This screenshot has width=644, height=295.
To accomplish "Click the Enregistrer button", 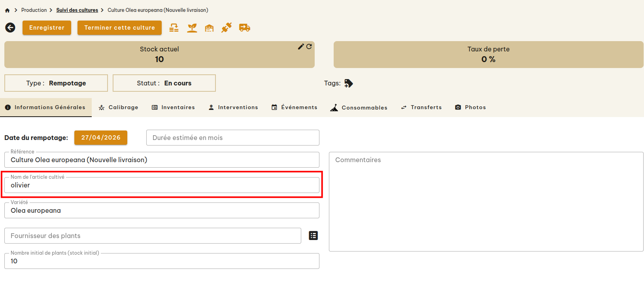I will [47, 28].
